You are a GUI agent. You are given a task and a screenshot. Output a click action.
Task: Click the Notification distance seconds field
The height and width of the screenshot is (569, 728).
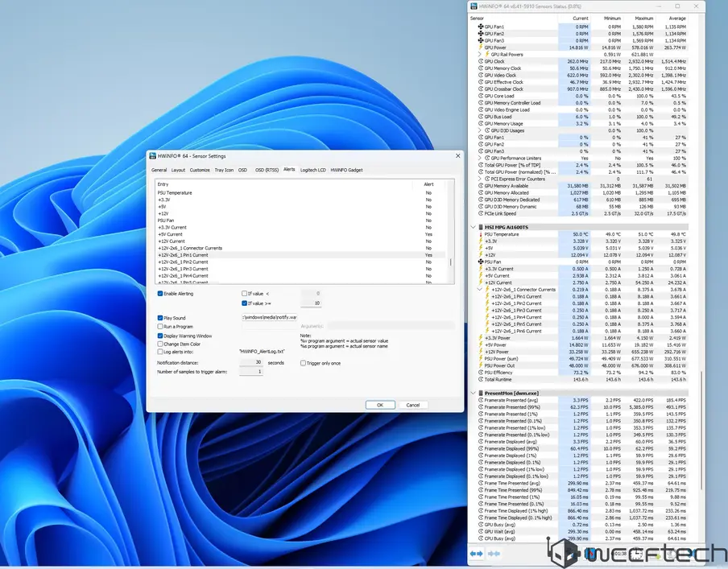tap(251, 362)
